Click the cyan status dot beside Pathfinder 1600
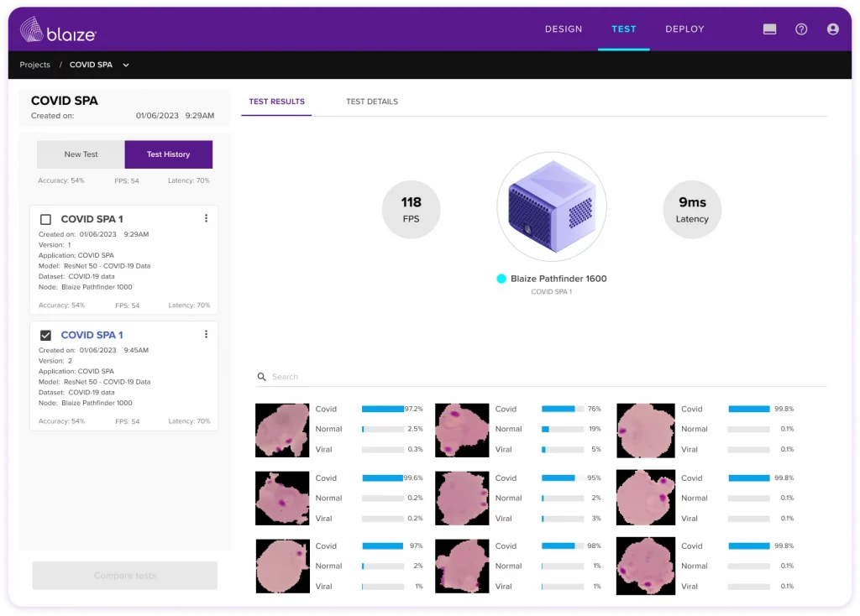This screenshot has width=860, height=616. (x=501, y=279)
